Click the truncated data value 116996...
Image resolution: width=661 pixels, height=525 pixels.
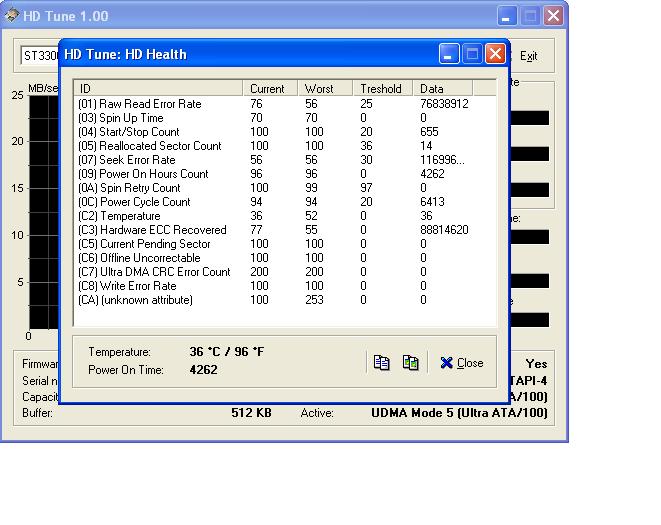point(442,160)
